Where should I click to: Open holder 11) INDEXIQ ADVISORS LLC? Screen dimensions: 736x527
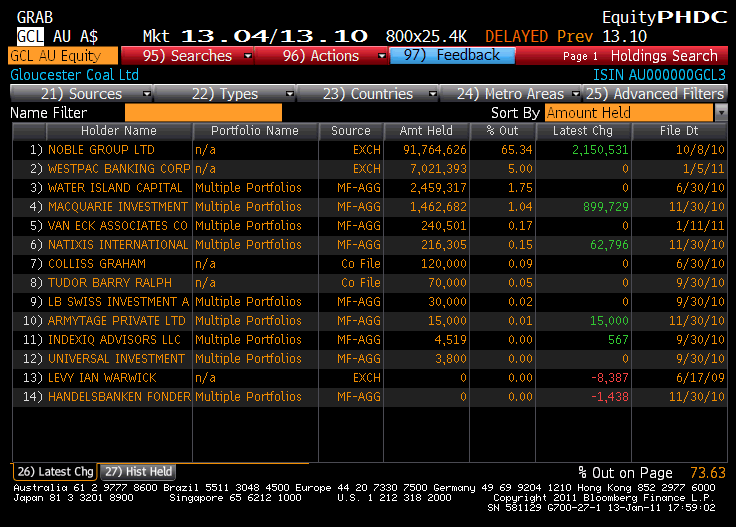pyautogui.click(x=115, y=340)
